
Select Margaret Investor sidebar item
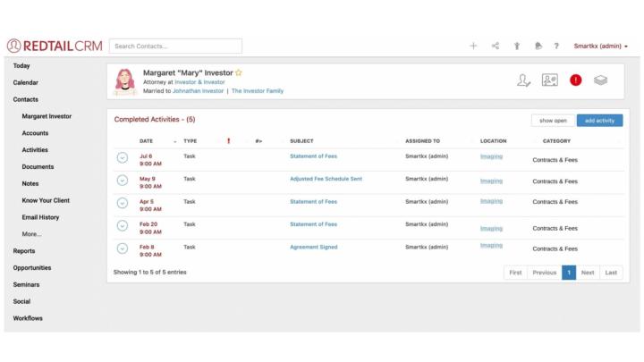point(47,116)
